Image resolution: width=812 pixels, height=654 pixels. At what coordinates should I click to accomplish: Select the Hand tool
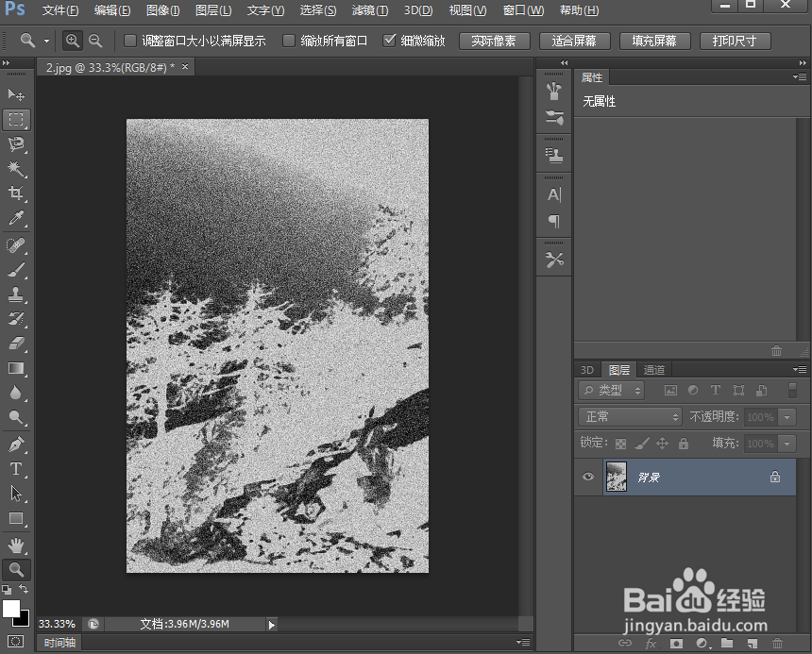tap(16, 545)
